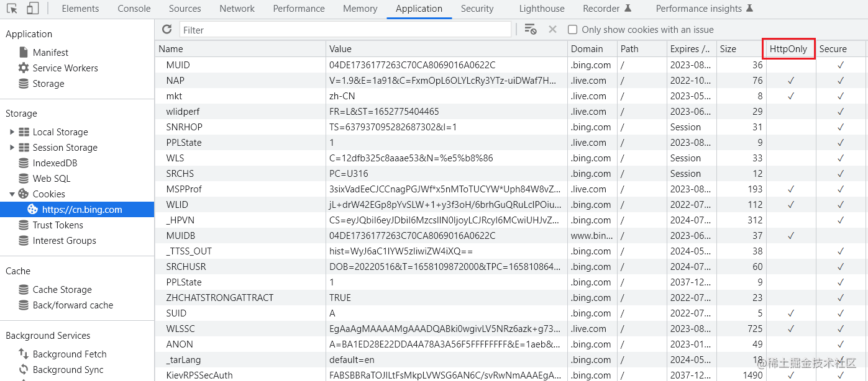
Task: Open Manifest in the Application section
Action: [x=50, y=53]
